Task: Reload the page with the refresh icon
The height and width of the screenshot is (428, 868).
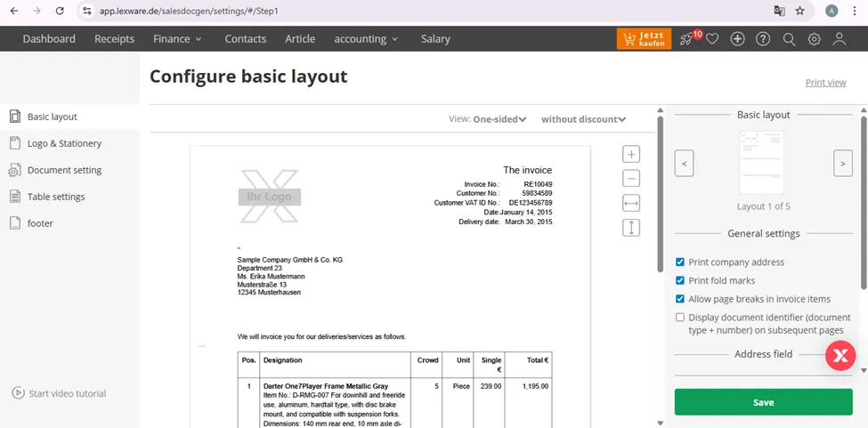Action: click(60, 11)
